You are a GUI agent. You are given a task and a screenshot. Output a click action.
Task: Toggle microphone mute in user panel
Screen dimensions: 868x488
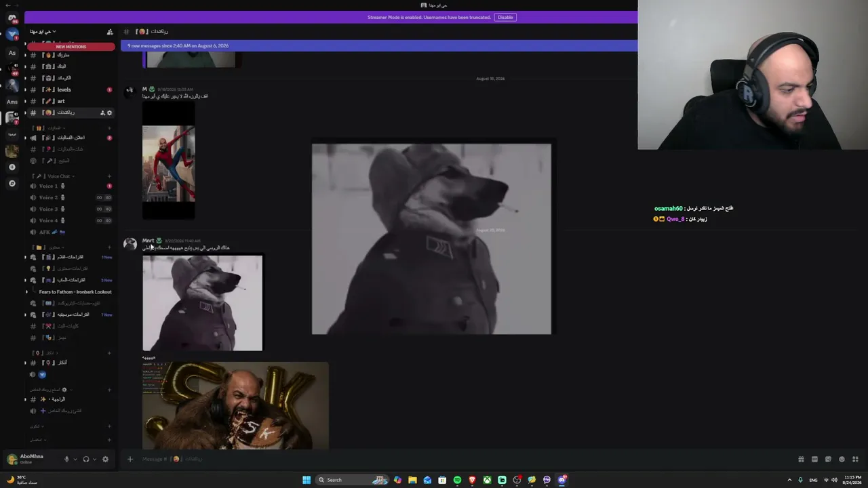click(x=66, y=460)
